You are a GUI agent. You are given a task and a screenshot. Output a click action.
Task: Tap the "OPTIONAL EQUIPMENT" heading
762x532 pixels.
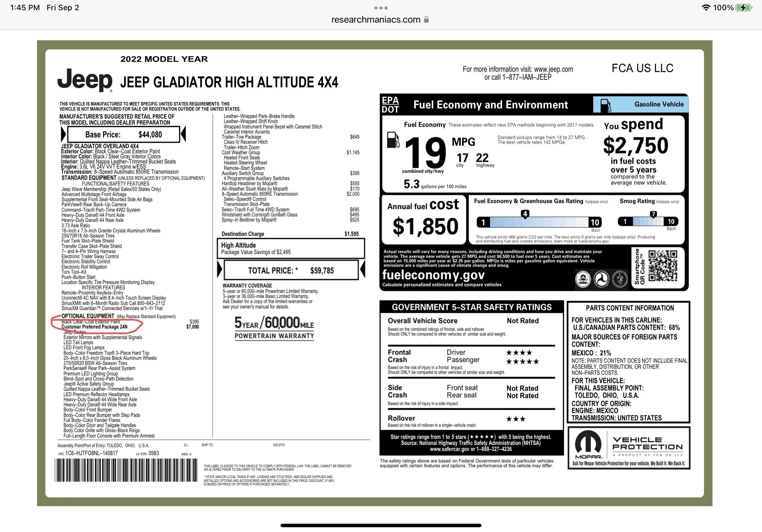(88, 316)
